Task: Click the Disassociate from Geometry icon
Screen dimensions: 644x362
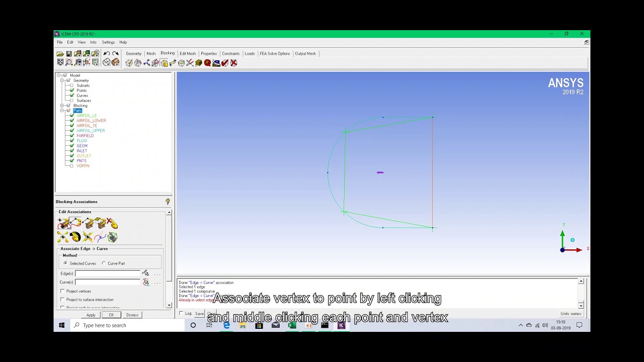Action: [112, 224]
